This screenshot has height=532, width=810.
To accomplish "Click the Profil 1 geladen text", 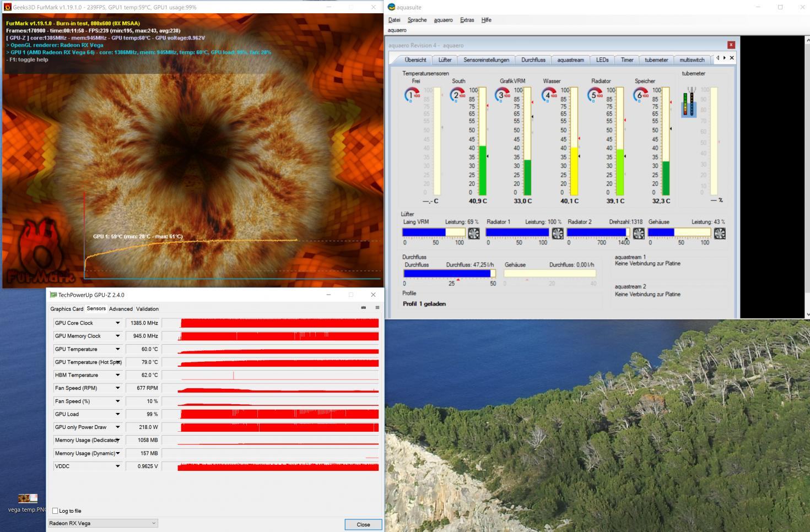I will click(x=424, y=304).
